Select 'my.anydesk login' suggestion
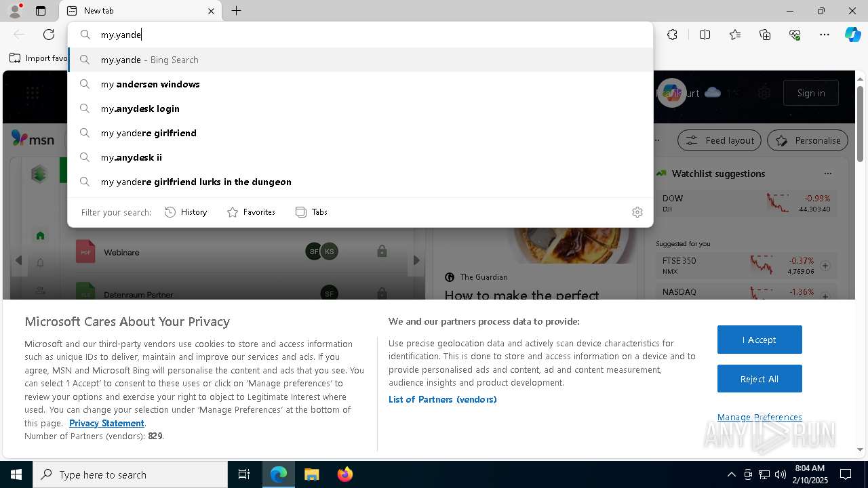 coord(360,108)
